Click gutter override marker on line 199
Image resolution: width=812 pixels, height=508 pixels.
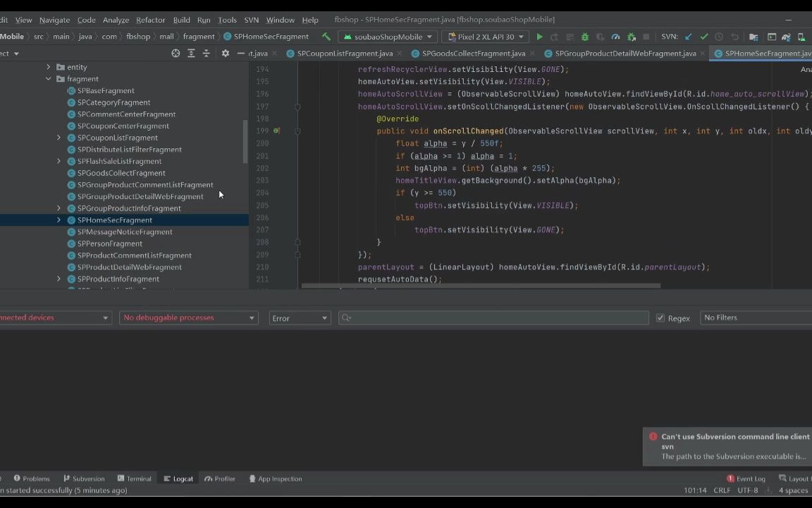tap(276, 131)
